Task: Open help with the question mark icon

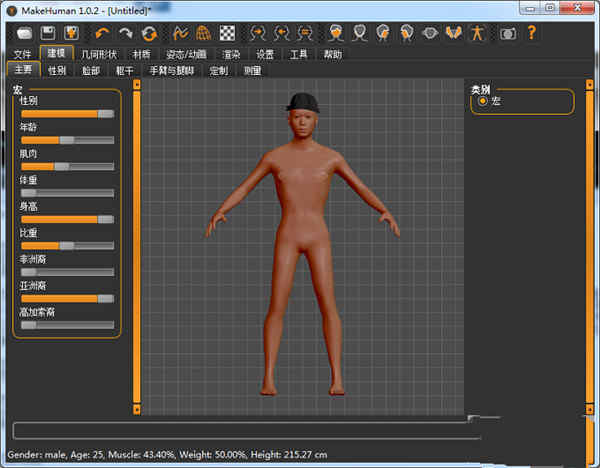Action: [531, 33]
